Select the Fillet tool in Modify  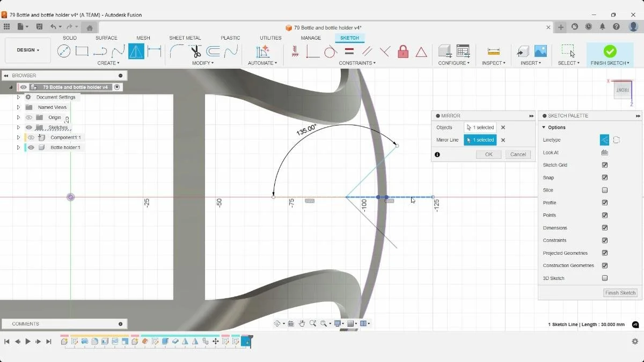tap(177, 51)
